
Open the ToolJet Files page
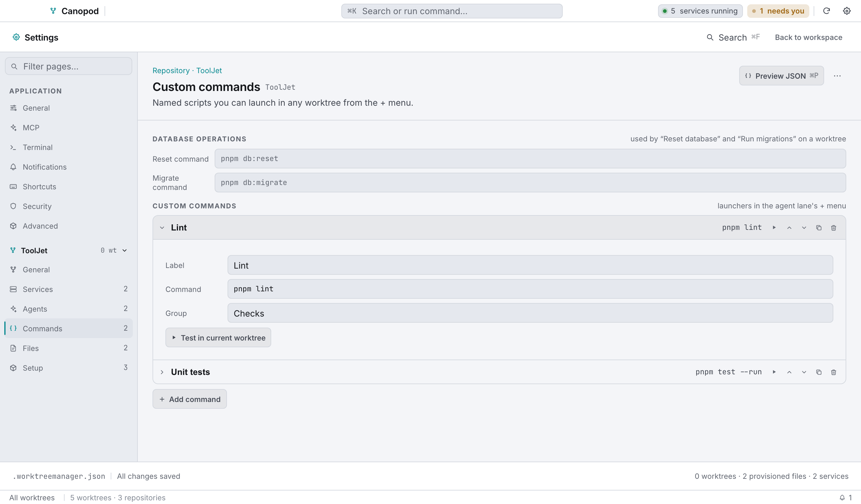(68, 348)
